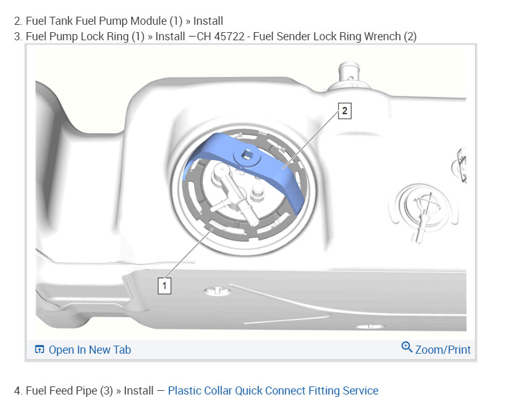Click callout box number 2 in diagram
The image size is (532, 397).
click(345, 111)
